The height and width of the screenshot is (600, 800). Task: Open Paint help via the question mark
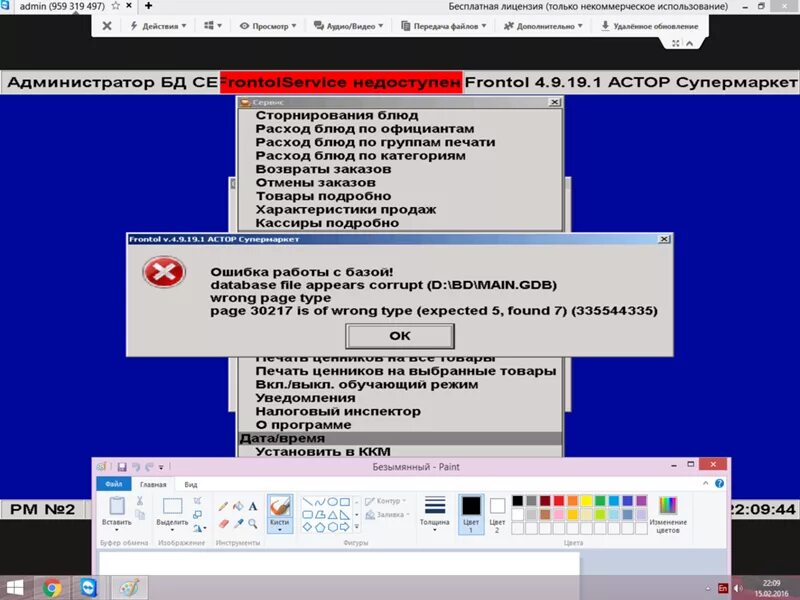click(719, 483)
